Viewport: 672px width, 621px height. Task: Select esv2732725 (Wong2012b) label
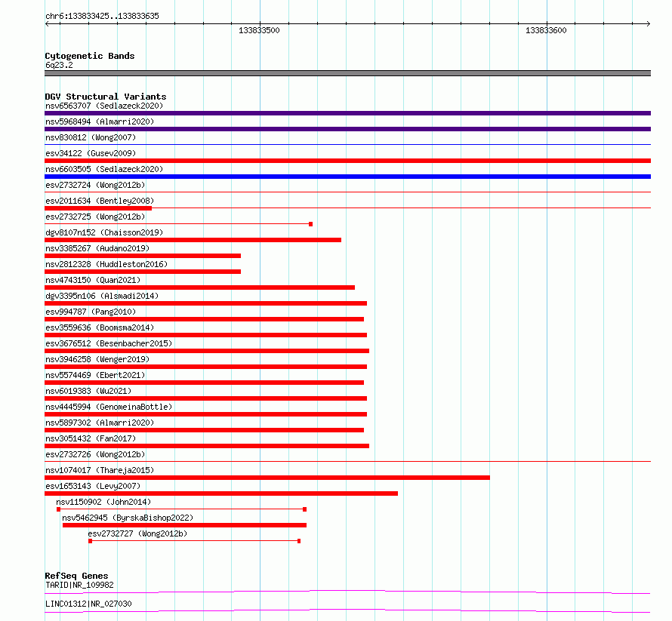click(95, 217)
